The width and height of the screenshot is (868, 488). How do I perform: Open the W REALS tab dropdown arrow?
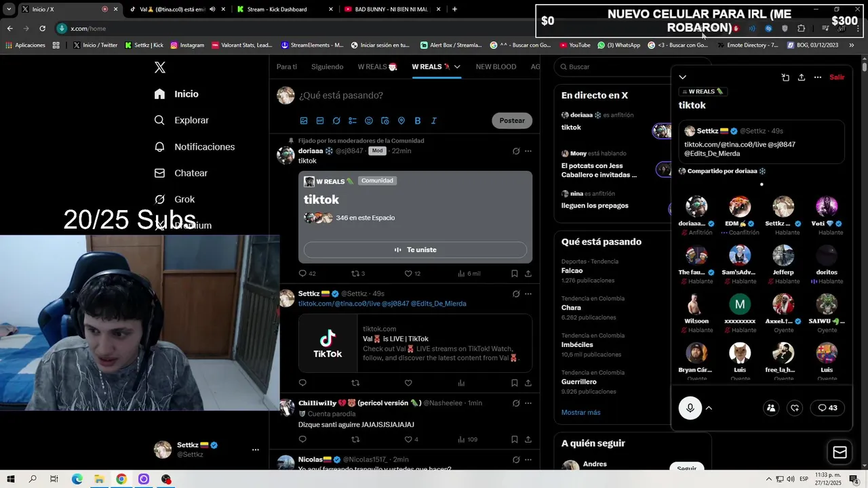[x=458, y=66]
